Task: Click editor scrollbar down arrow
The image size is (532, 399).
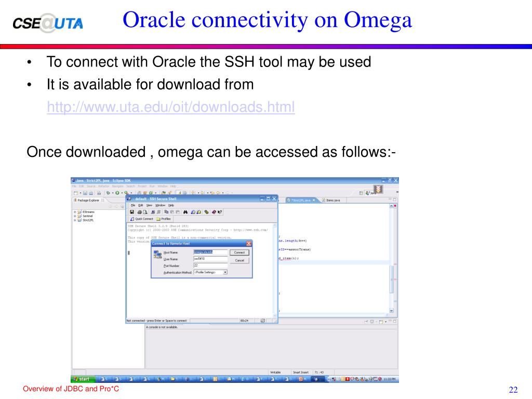Action: [391, 311]
